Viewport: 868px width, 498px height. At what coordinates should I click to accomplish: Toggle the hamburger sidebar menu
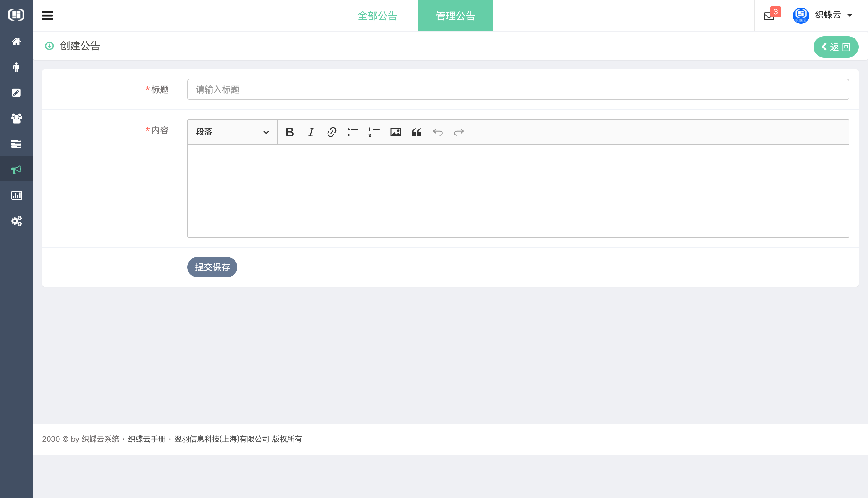(47, 16)
